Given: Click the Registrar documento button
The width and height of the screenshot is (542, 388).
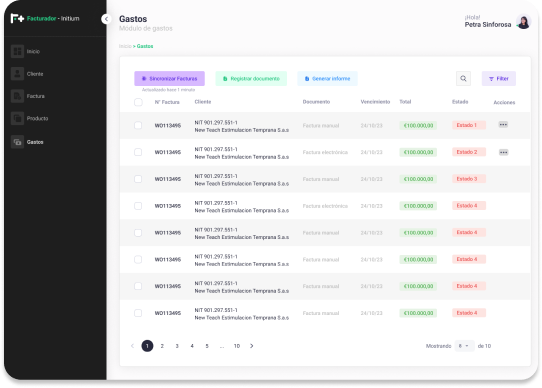Looking at the screenshot, I should pyautogui.click(x=251, y=78).
